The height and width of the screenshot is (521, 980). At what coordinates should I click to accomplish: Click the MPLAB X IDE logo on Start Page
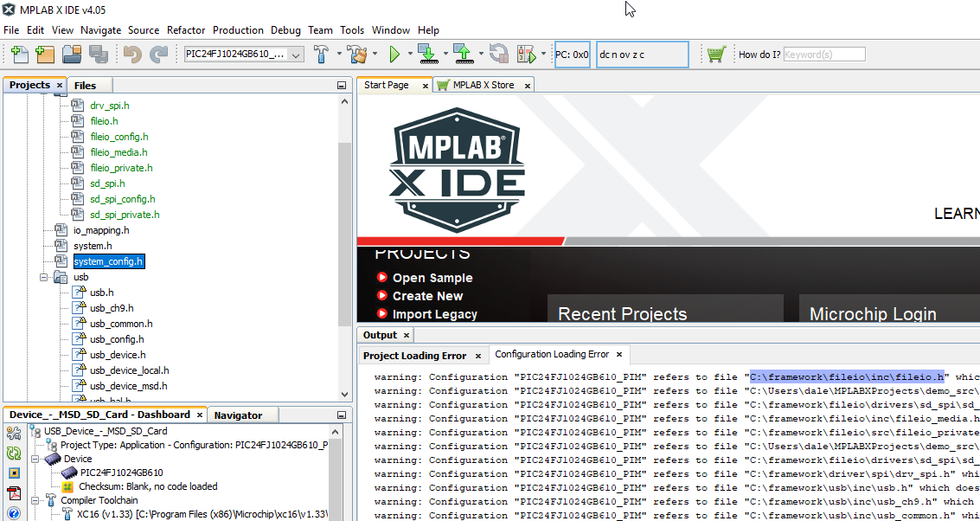(457, 170)
